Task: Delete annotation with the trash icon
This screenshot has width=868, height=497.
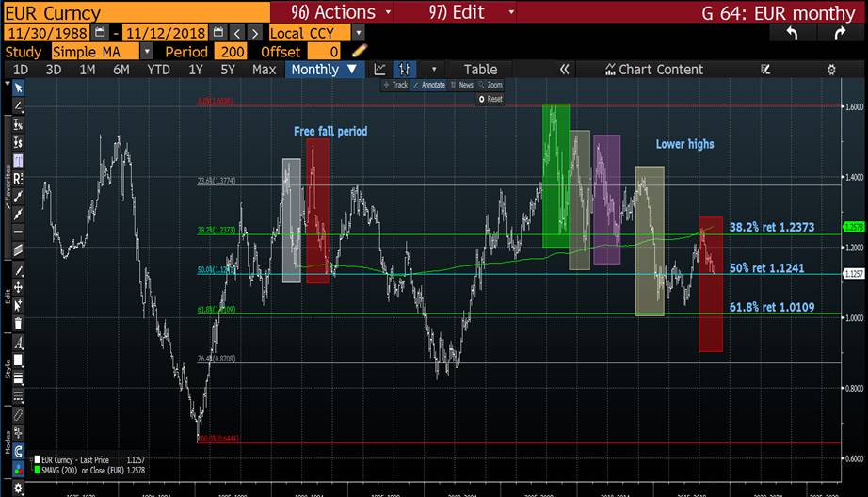Action: 18,323
